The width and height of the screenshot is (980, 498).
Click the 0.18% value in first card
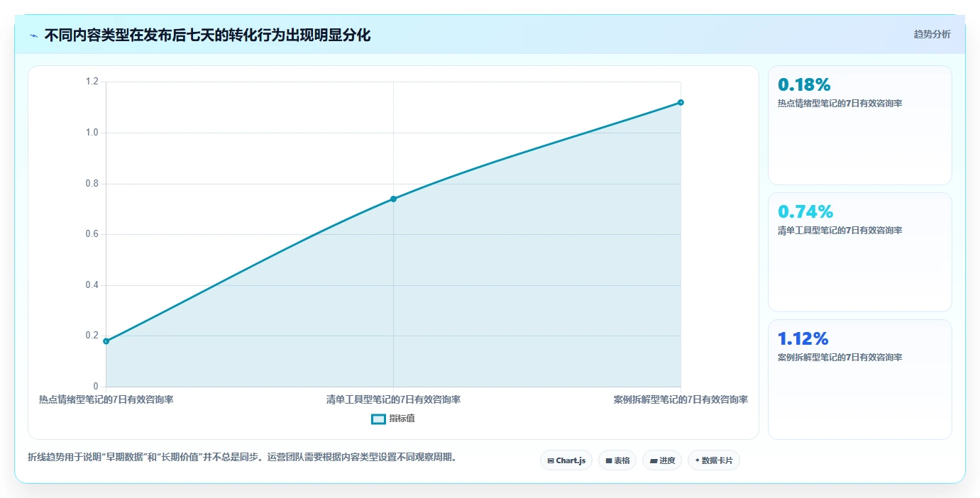coord(804,85)
